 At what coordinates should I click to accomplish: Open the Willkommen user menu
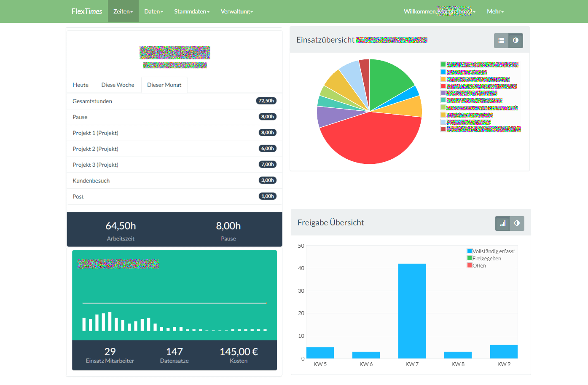(439, 11)
